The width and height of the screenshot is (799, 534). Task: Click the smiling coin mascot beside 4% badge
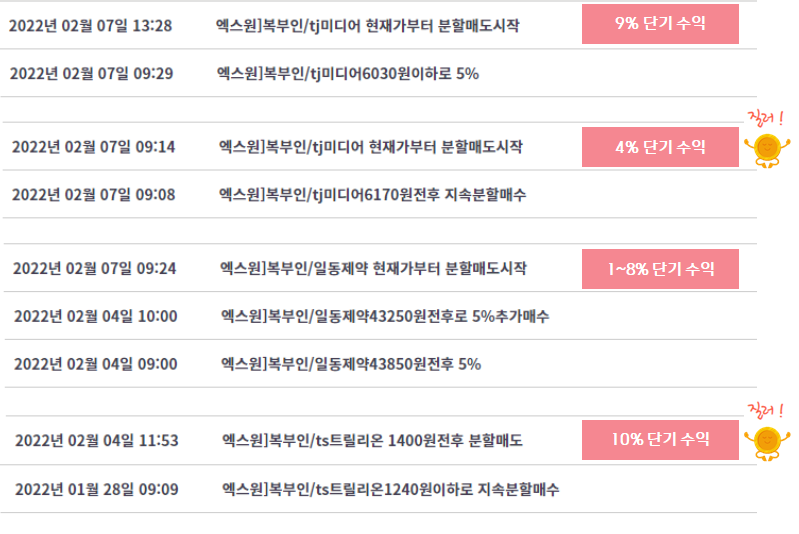(x=767, y=150)
